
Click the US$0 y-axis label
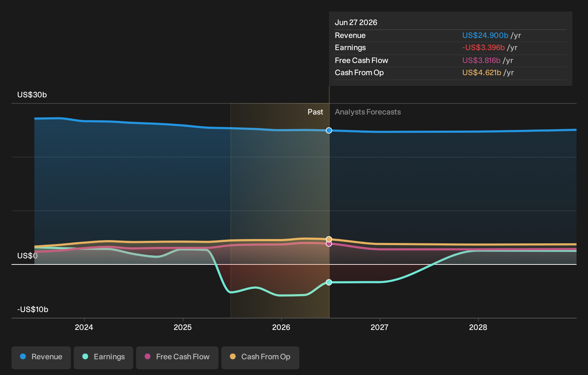(x=27, y=256)
